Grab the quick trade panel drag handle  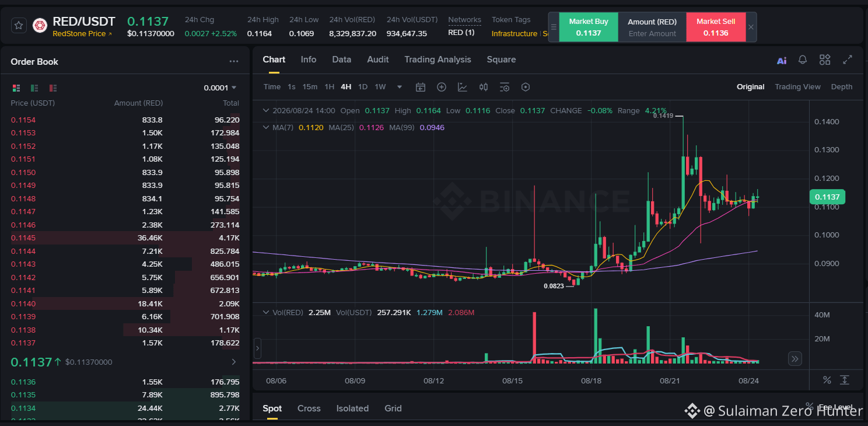tap(554, 27)
